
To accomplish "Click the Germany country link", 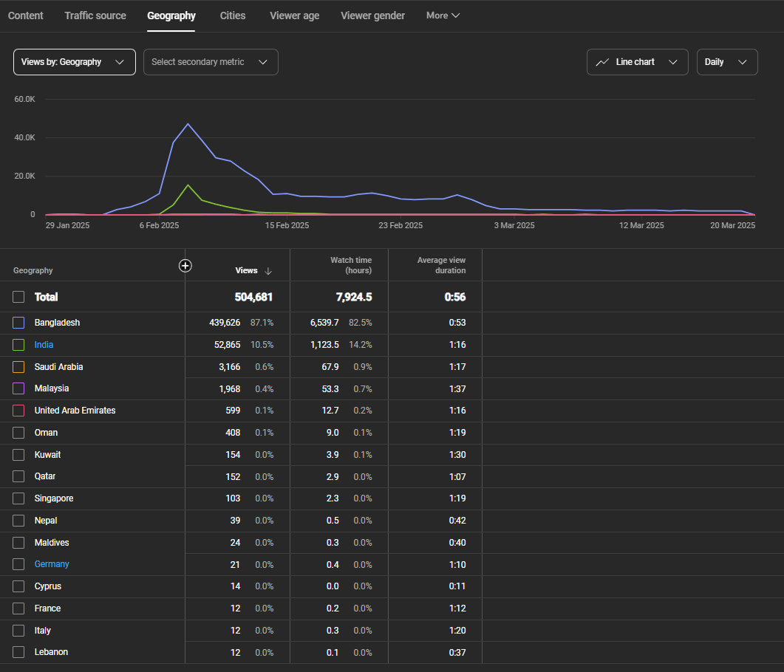I will tap(52, 564).
